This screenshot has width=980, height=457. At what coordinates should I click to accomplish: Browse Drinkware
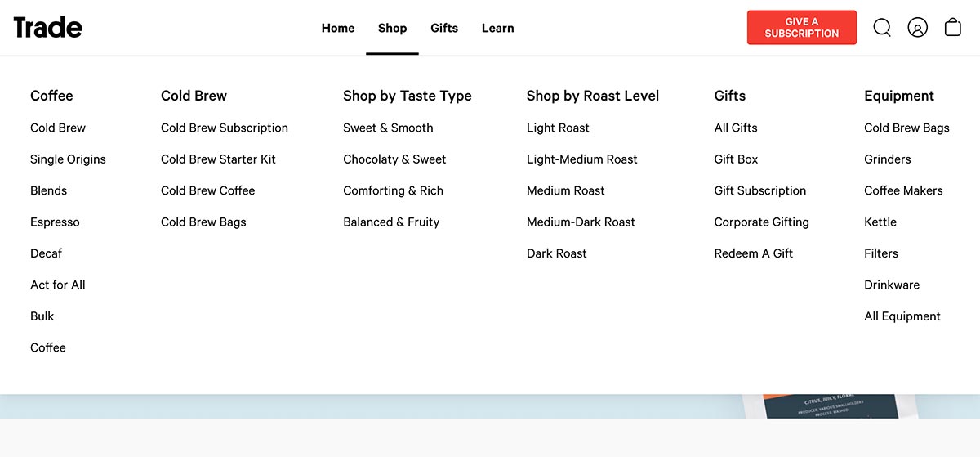coord(892,285)
